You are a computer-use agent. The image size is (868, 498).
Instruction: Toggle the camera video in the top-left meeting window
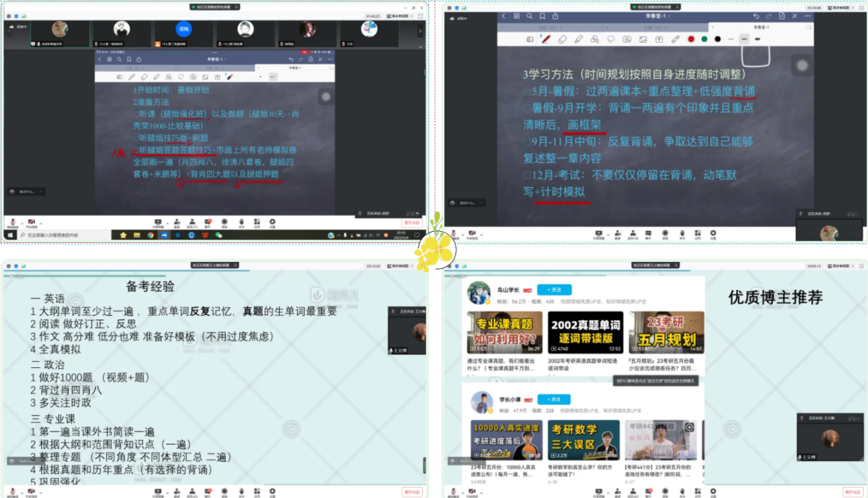30,222
